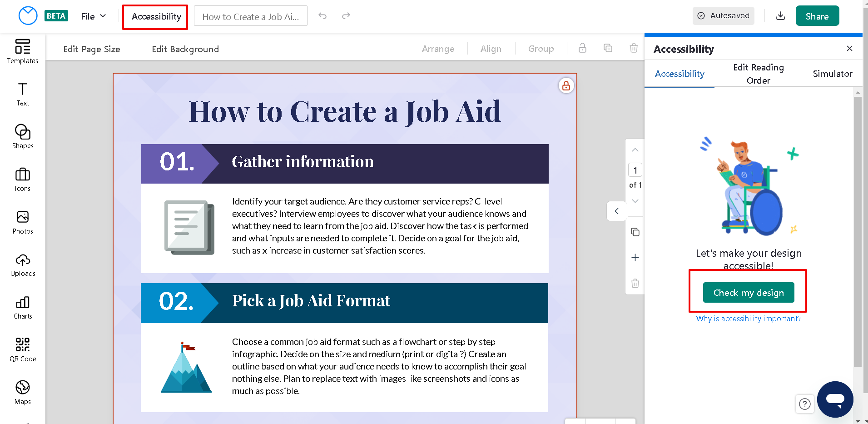868x424 pixels.
Task: Click the Undo icon
Action: click(322, 15)
